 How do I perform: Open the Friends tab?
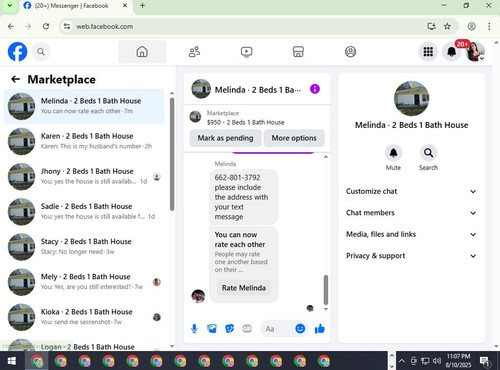tap(194, 52)
